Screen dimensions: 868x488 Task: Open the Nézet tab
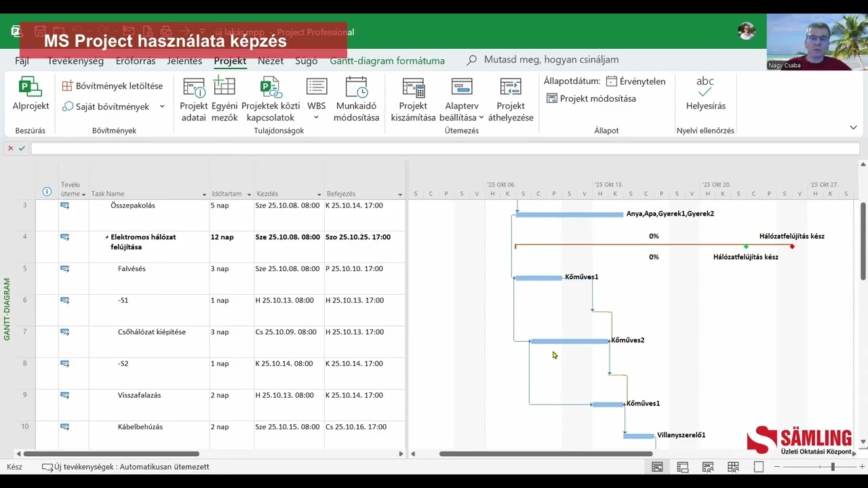[x=271, y=60]
